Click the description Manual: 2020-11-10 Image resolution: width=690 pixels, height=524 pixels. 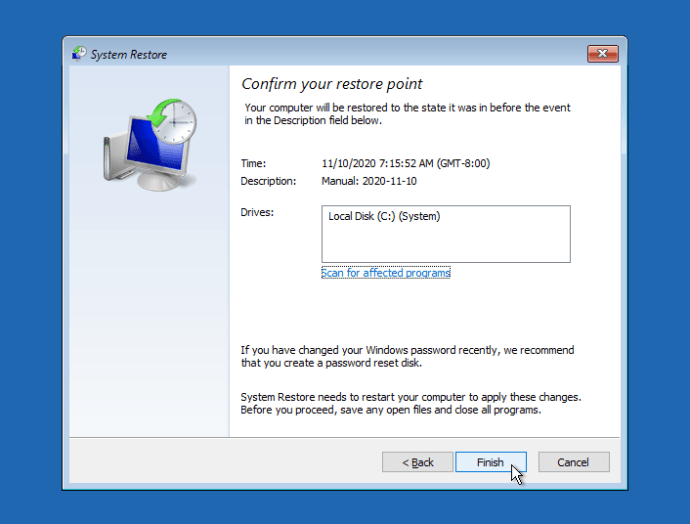tap(369, 181)
